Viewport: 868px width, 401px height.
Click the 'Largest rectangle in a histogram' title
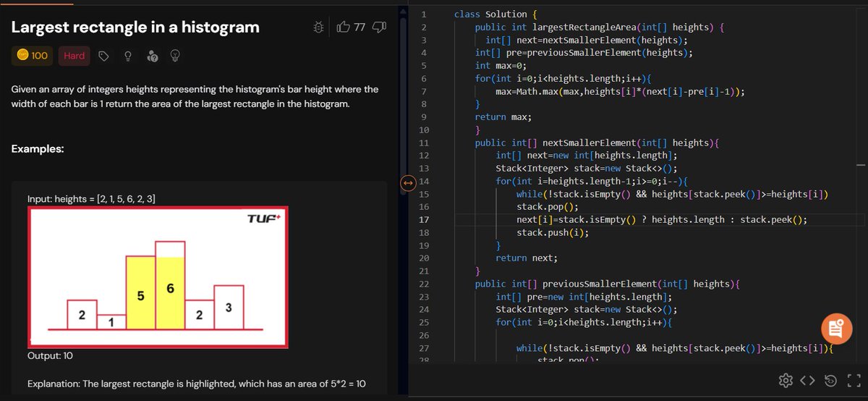point(135,28)
